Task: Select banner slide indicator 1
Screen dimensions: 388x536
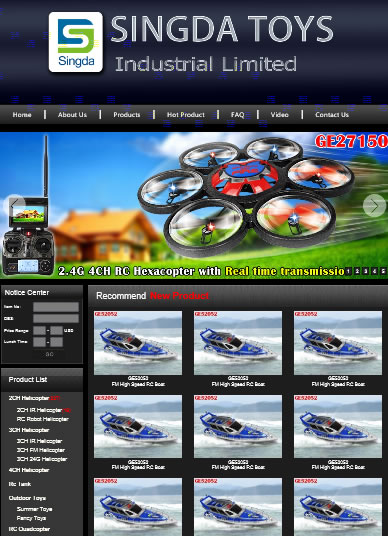Action: (x=348, y=271)
